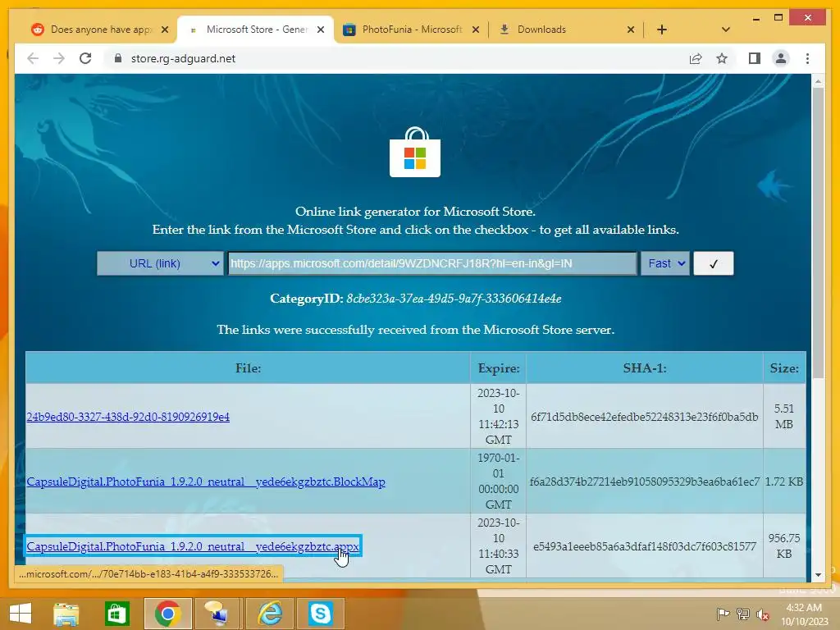Open Chrome side panel
840x630 pixels.
(755, 58)
